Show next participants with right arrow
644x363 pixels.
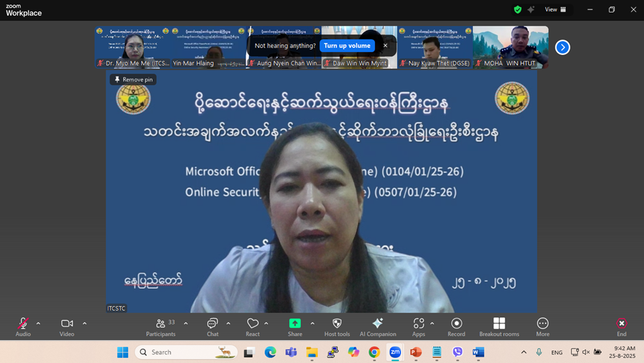[562, 47]
